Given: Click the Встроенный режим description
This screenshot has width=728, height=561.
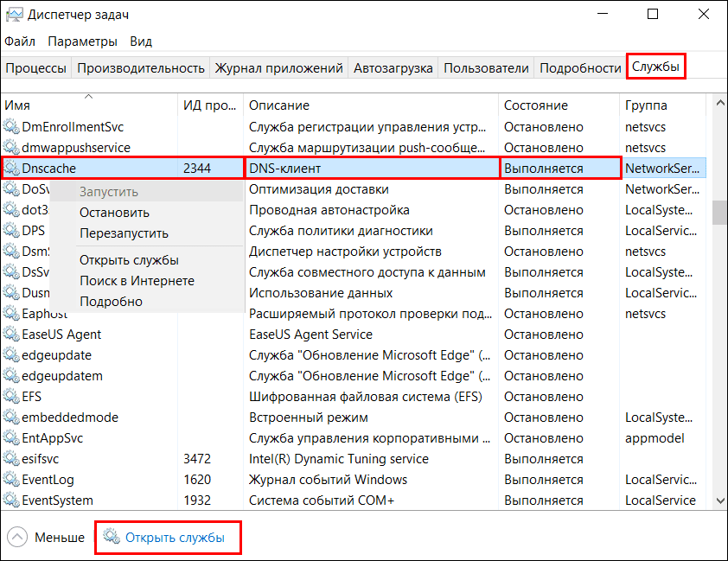Looking at the screenshot, I should point(309,418).
